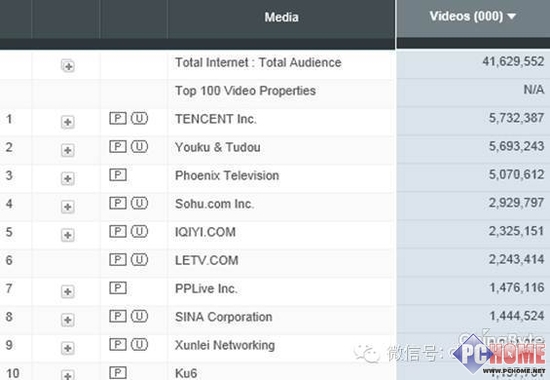Image resolution: width=550 pixels, height=380 pixels.
Task: Expand the PPLive Inc. row
Action: (68, 292)
